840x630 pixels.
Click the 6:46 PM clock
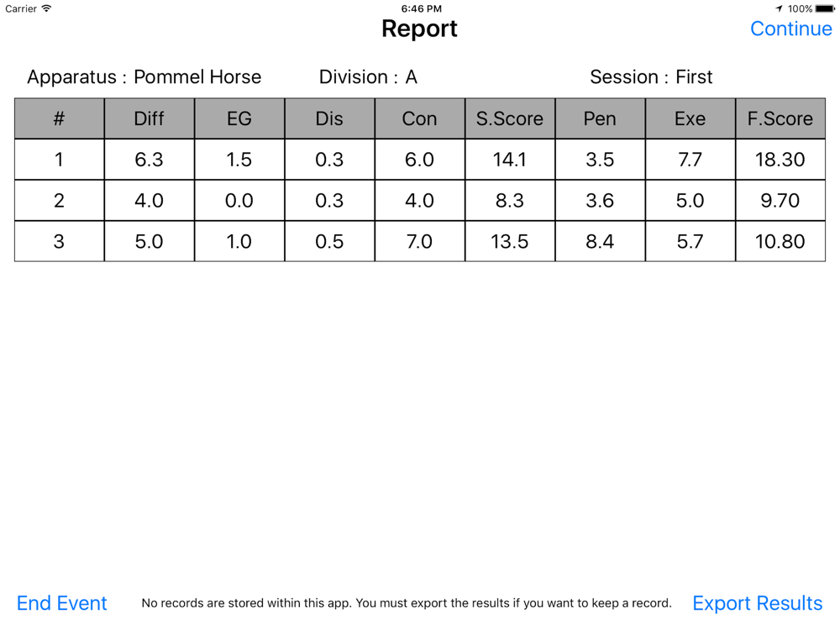[421, 8]
